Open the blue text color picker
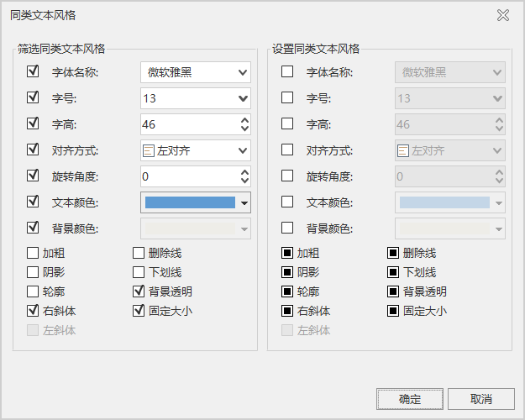Screen dimensions: 525x420 tap(244, 202)
